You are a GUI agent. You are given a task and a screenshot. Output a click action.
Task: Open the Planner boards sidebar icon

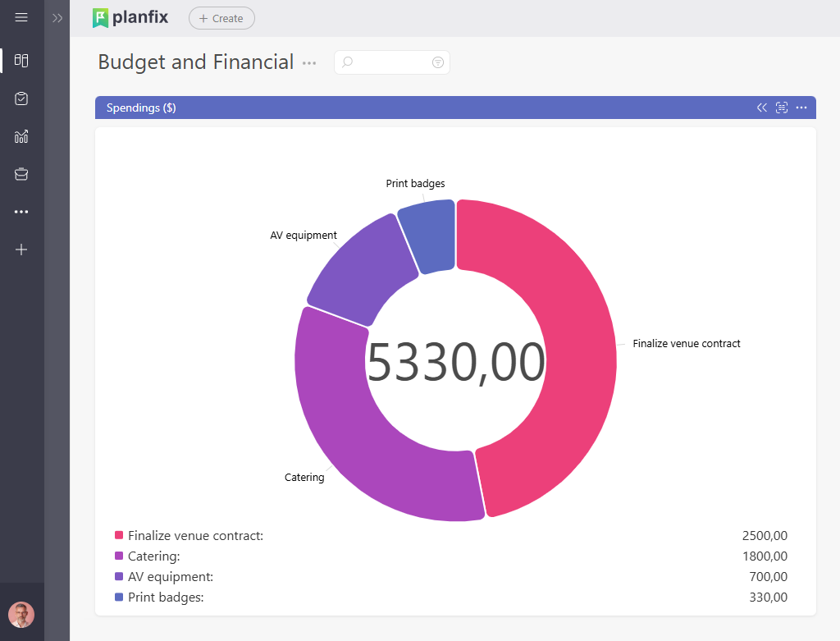[x=21, y=60]
